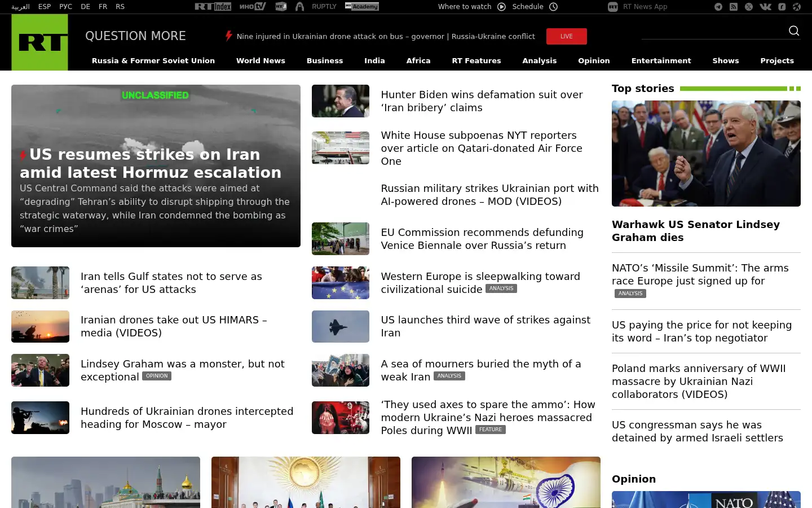Open the Africa section

[418, 60]
